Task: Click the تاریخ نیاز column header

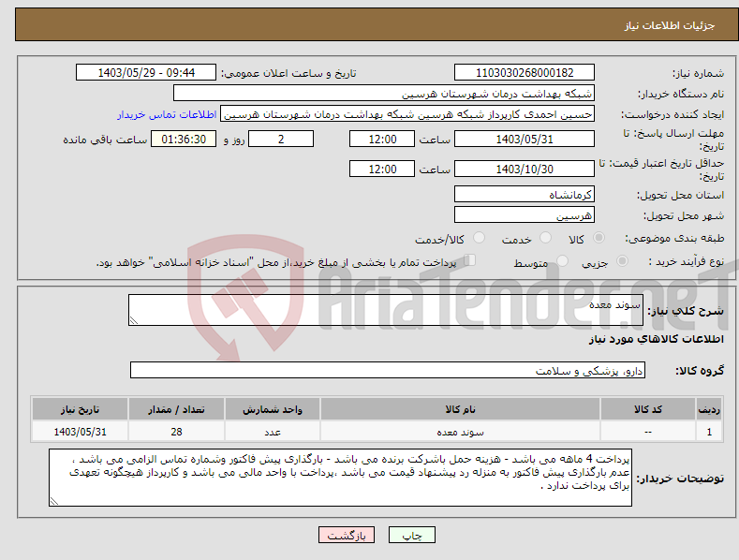Action: click(81, 409)
